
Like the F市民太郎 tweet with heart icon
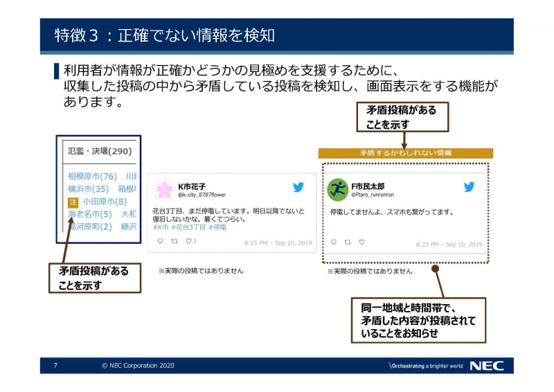tap(361, 242)
